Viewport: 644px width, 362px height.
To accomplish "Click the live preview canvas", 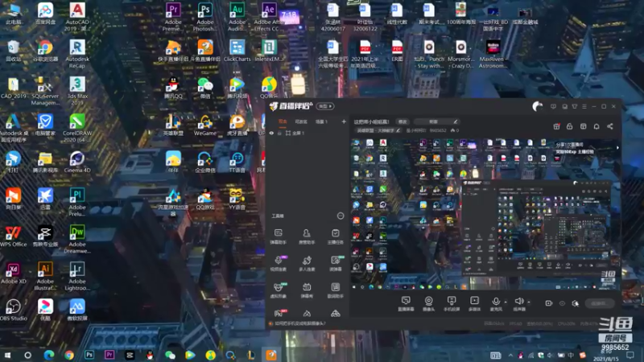I will 485,214.
